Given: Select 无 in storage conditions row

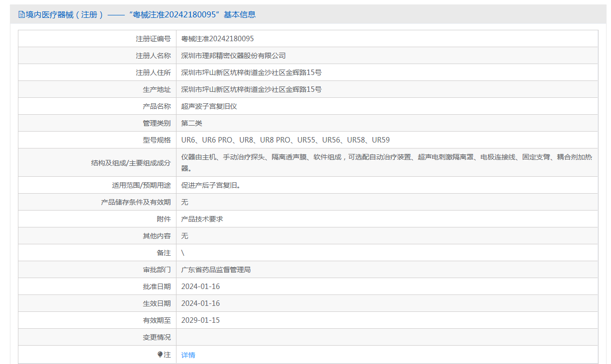Looking at the screenshot, I should click(x=185, y=202).
